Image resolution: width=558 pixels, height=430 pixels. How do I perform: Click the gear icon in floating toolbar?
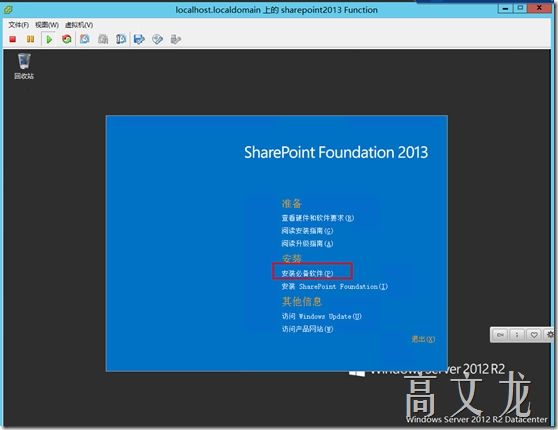point(551,335)
